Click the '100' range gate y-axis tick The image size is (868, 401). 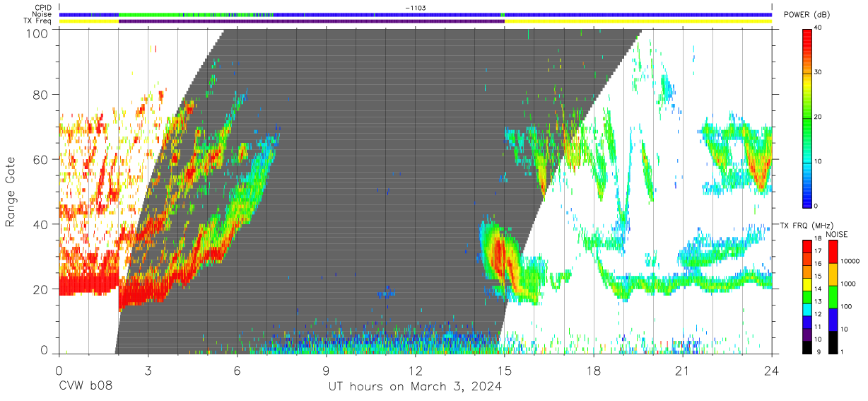(x=38, y=33)
